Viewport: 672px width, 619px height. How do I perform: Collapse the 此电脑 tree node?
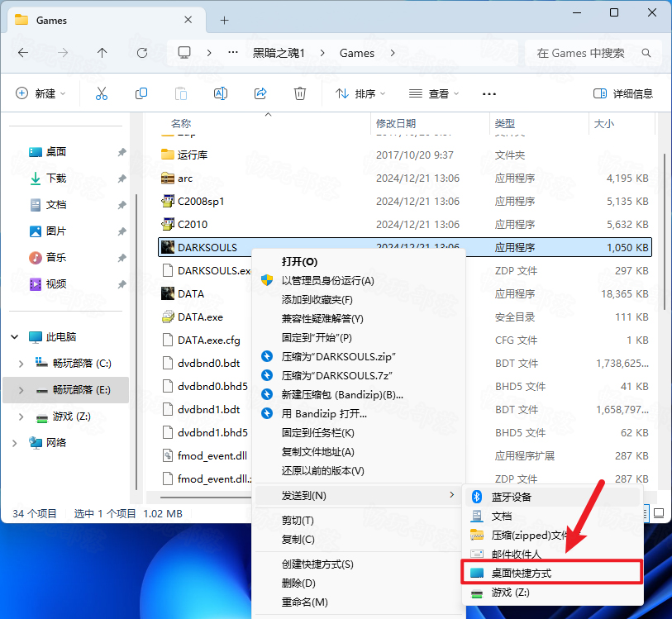click(15, 336)
